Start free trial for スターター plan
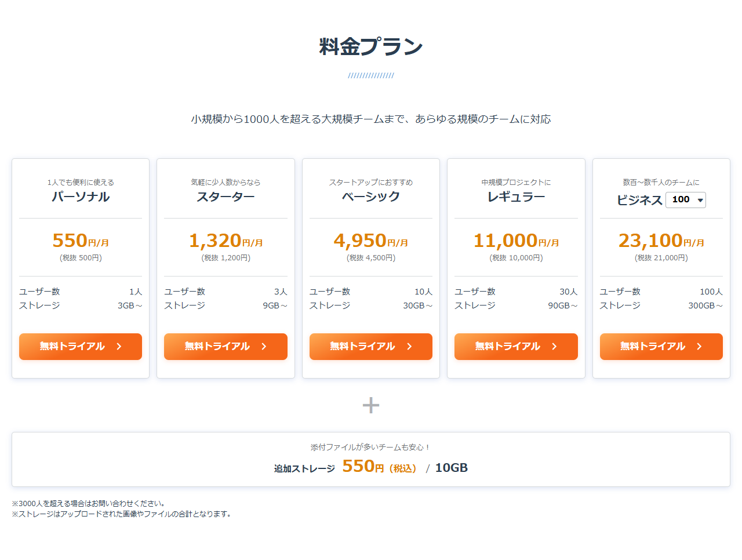742x560 pixels. 225,347
